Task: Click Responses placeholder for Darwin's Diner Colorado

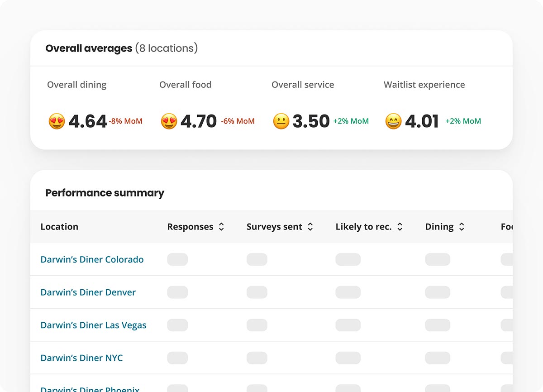Action: coord(177,259)
